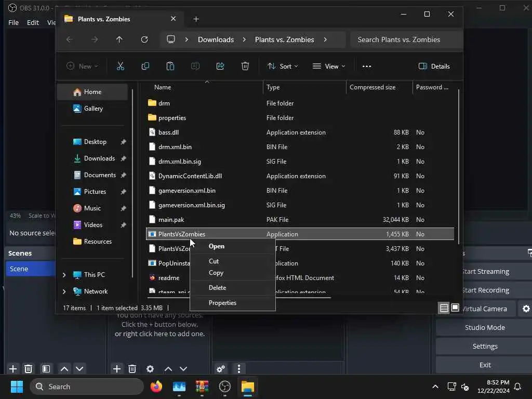532x399 pixels.
Task: Click the OBS Studio taskbar icon
Action: click(224, 387)
